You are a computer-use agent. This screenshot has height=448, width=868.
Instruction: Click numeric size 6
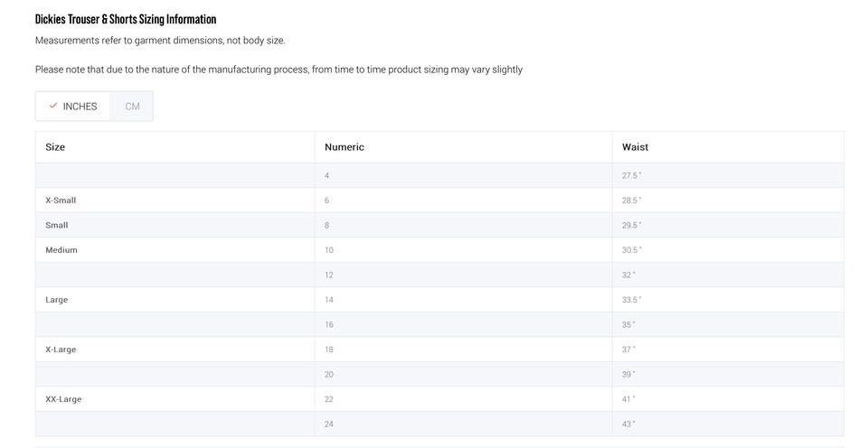(326, 201)
